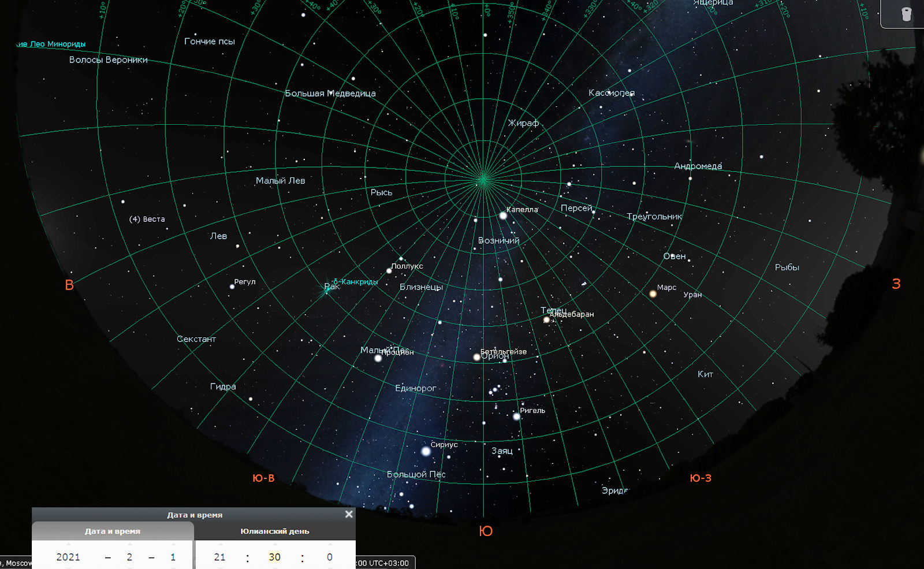Select the planet label Марс

[x=666, y=287]
